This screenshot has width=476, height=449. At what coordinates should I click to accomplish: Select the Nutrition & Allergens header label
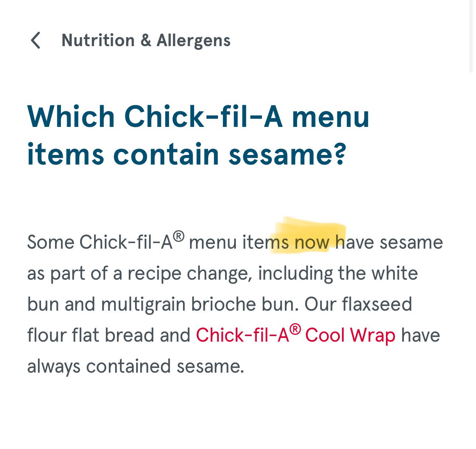(146, 41)
